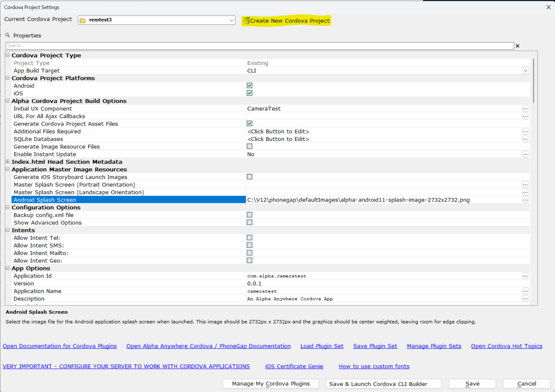The height and width of the screenshot is (392, 555).
Task: Collapse the Intents section
Action: [x=8, y=230]
